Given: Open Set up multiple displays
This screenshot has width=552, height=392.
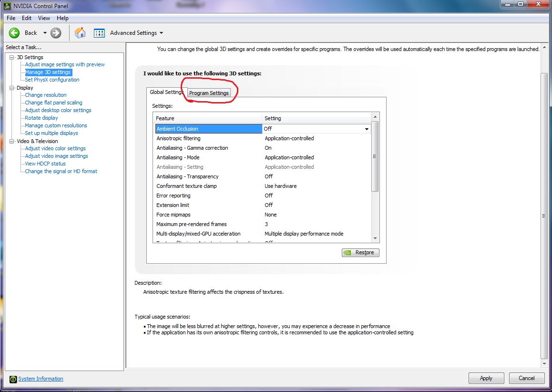Looking at the screenshot, I should point(51,133).
